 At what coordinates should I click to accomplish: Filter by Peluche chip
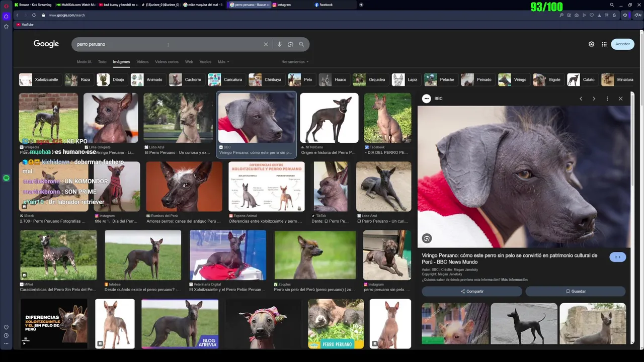(440, 79)
